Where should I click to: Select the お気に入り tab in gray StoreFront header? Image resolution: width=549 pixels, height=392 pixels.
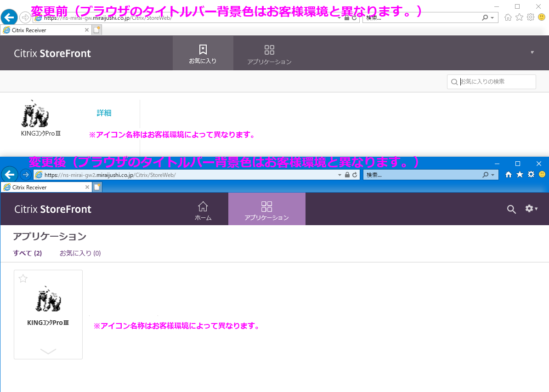(x=203, y=53)
